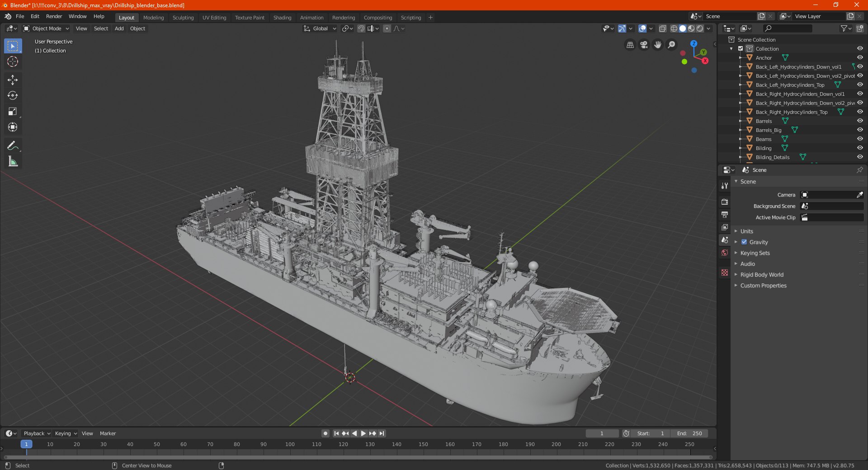This screenshot has width=868, height=470.
Task: Open the Tool properties tab
Action: coord(725,186)
